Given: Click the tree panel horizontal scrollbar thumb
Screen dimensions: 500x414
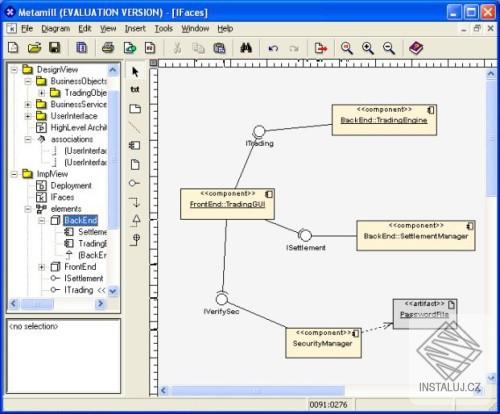Looking at the screenshot, I should tap(37, 304).
